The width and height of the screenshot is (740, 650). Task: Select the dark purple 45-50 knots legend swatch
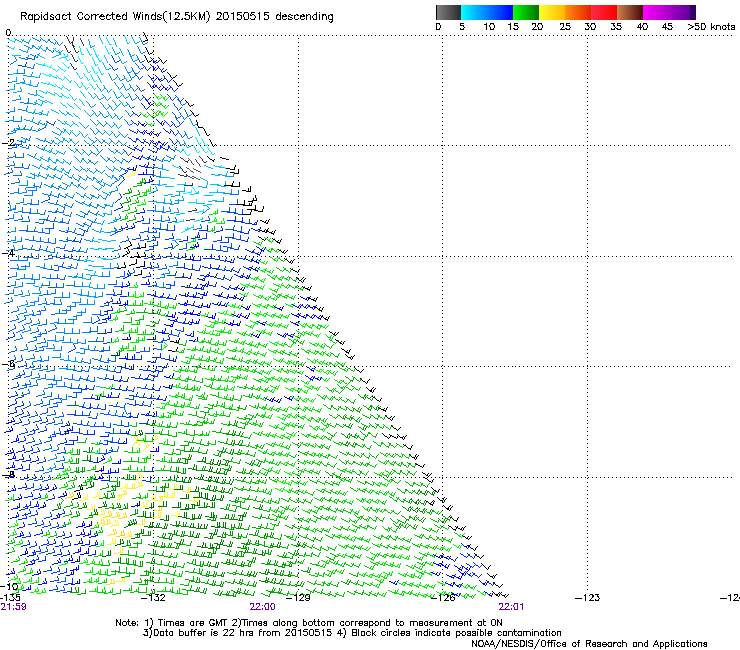tap(682, 12)
